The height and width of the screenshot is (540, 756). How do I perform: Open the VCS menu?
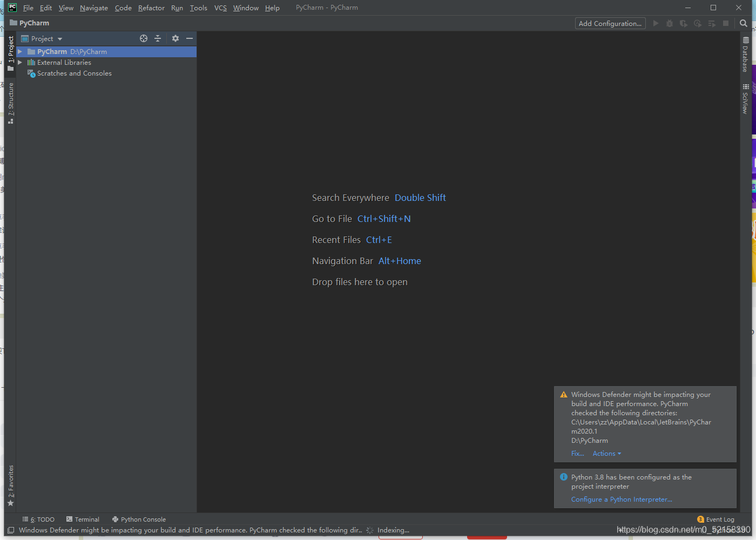220,8
